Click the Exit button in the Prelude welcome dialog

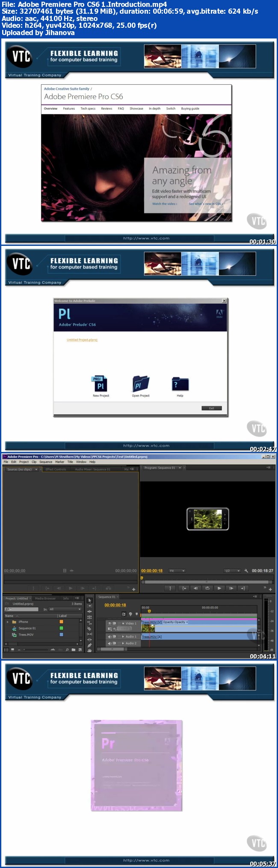tap(212, 408)
